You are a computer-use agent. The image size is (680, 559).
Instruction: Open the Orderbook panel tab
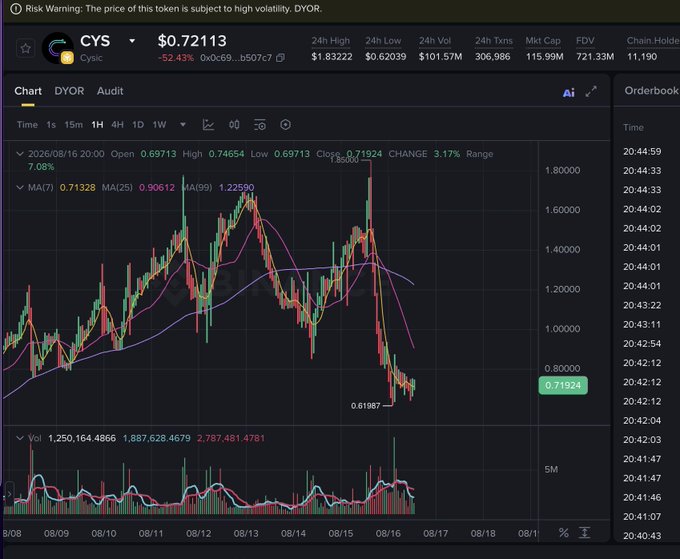(651, 91)
